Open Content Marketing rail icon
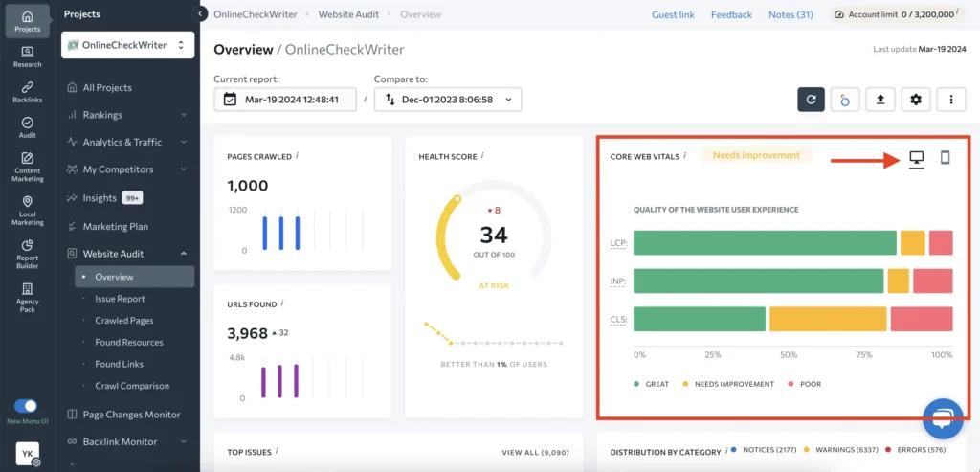This screenshot has height=472, width=980. [x=28, y=167]
